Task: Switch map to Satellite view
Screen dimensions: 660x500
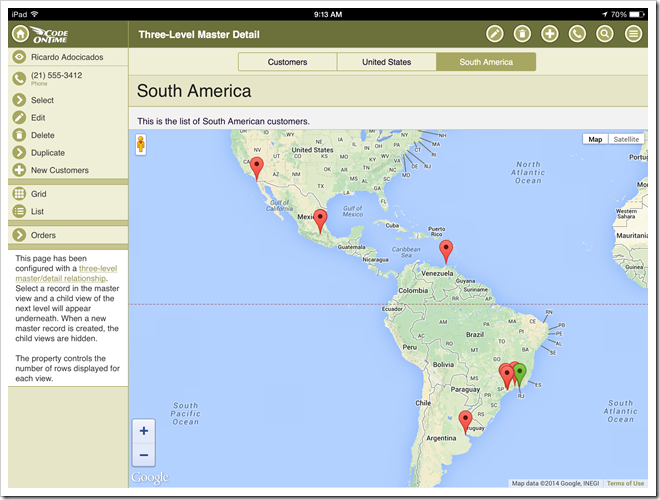Action: pyautogui.click(x=626, y=139)
